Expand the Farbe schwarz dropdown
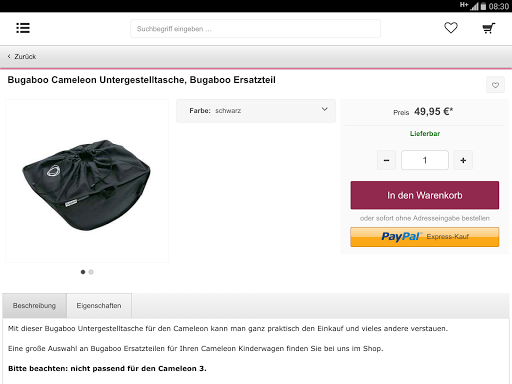Image resolution: width=512 pixels, height=384 pixels. coord(256,111)
